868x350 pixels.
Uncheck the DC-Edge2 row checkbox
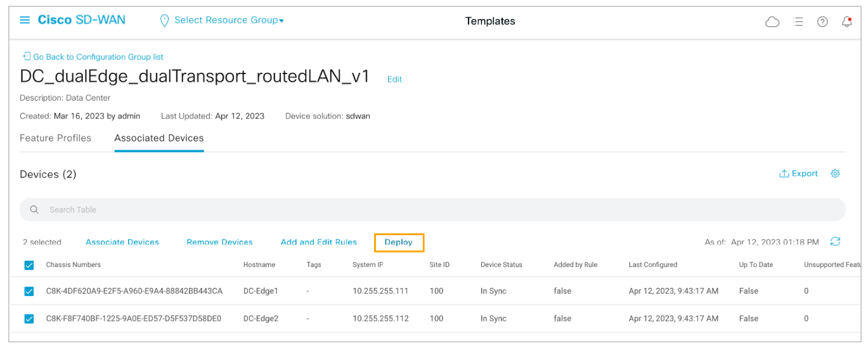point(29,319)
